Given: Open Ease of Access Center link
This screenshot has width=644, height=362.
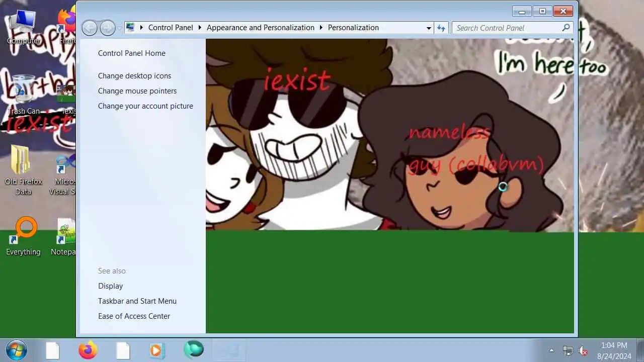Looking at the screenshot, I should pos(134,316).
